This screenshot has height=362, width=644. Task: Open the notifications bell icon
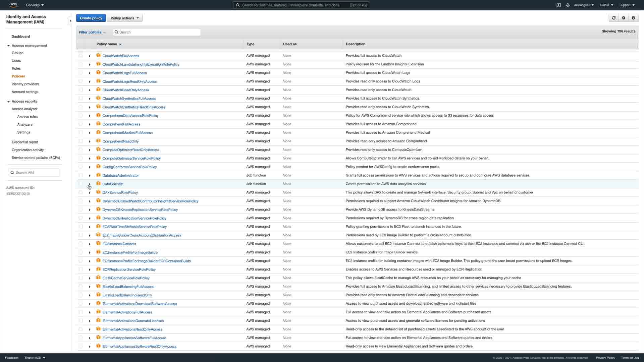click(568, 5)
